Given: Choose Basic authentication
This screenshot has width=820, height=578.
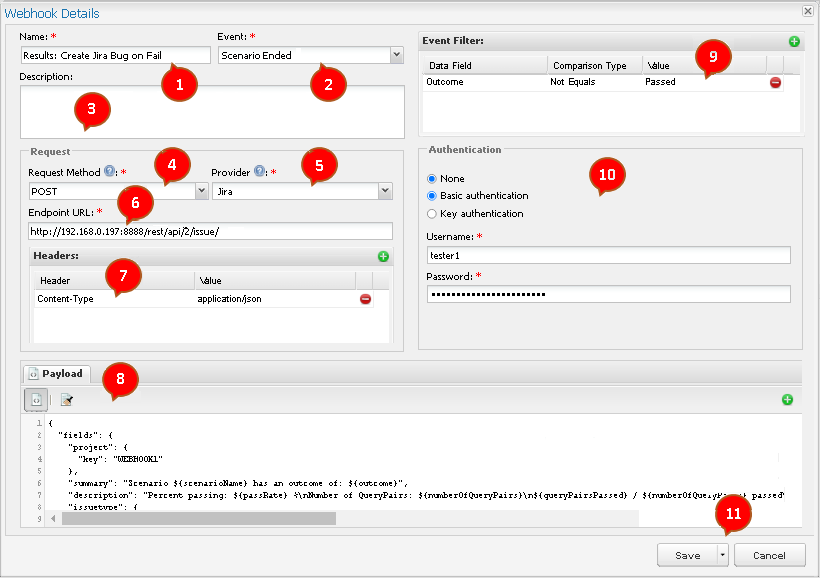Looking at the screenshot, I should pos(432,196).
